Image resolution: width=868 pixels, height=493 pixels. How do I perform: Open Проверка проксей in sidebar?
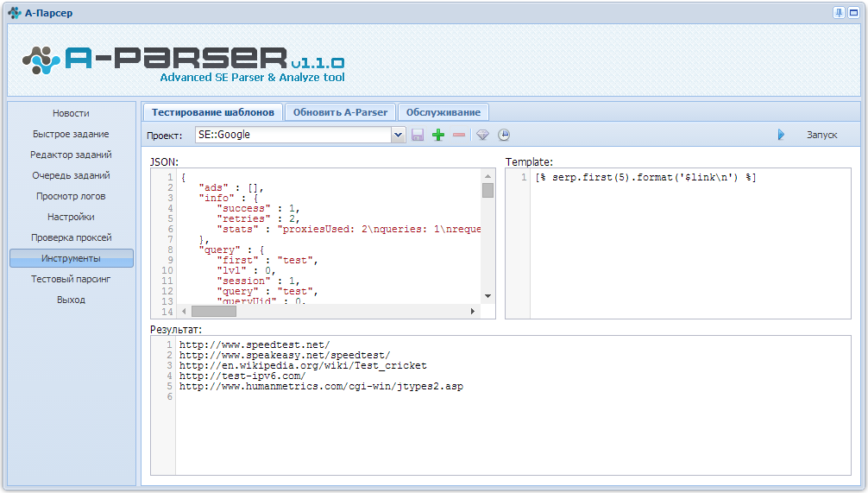coord(71,237)
